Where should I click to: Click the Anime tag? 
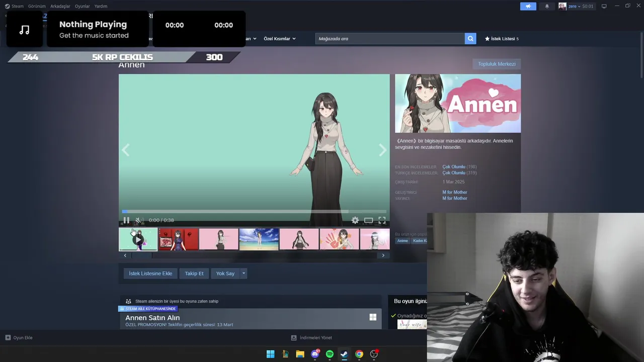point(403,241)
